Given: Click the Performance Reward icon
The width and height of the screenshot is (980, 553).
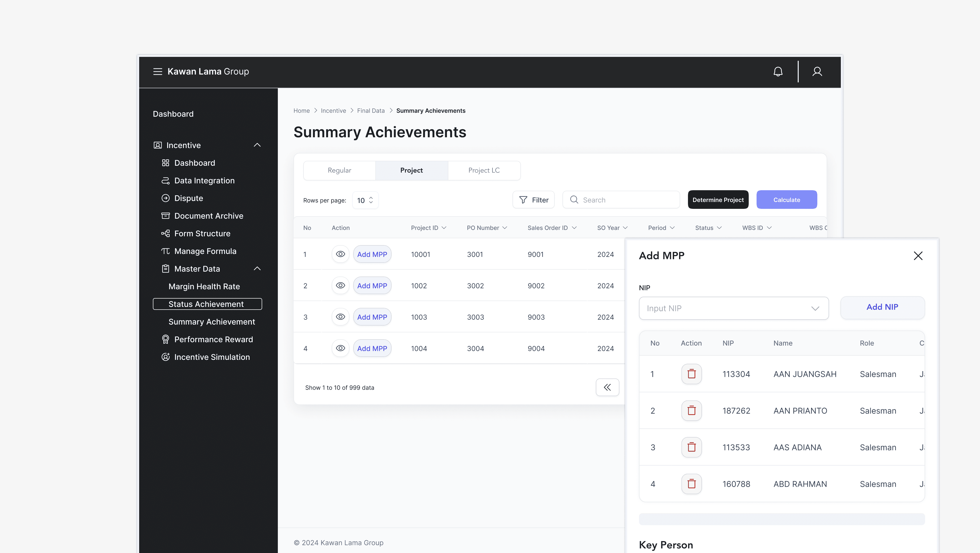Looking at the screenshot, I should [165, 339].
